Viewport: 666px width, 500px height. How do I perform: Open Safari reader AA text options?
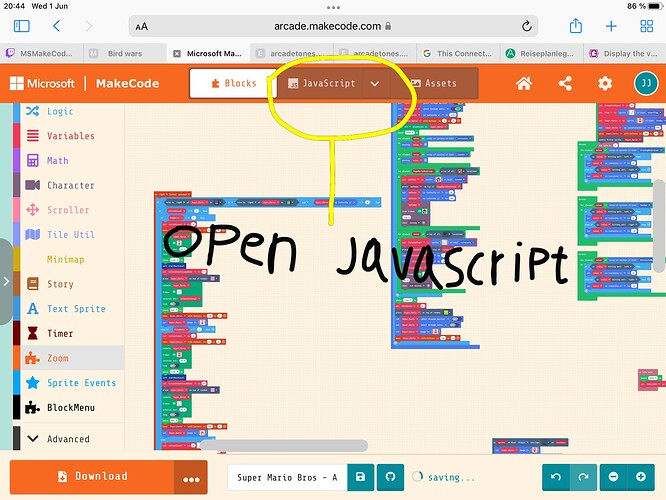pyautogui.click(x=141, y=27)
